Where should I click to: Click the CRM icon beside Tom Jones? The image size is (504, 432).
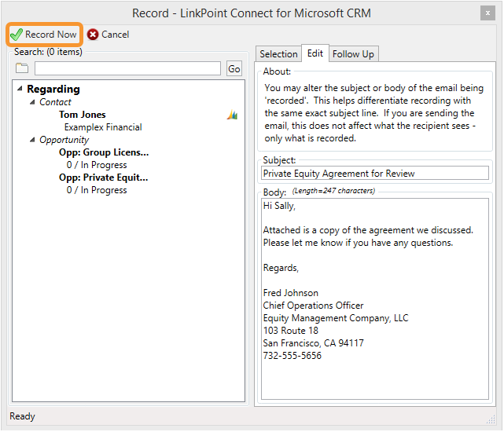tap(232, 115)
